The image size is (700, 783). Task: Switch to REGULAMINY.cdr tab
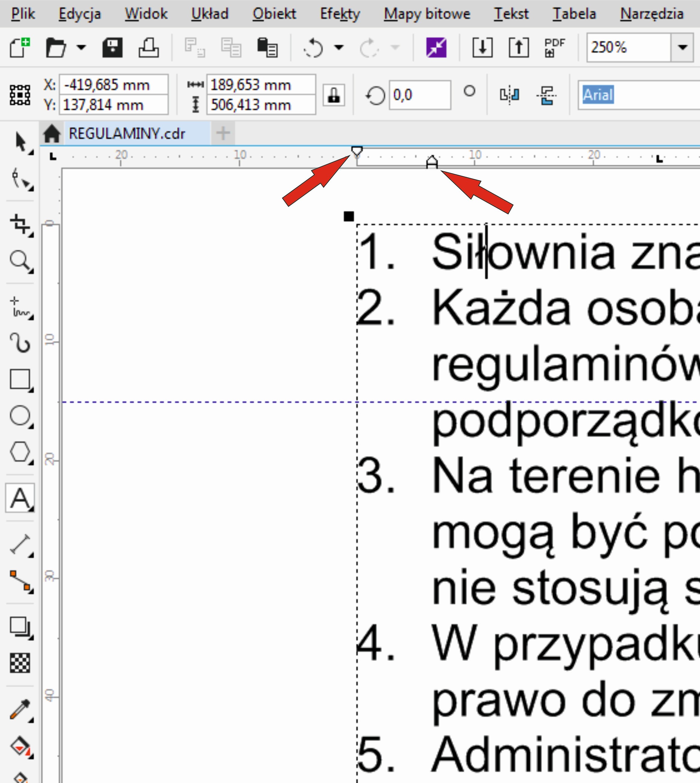point(127,133)
